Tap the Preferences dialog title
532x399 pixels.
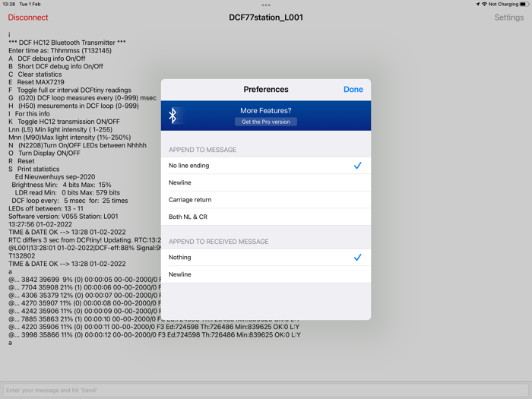click(x=266, y=89)
